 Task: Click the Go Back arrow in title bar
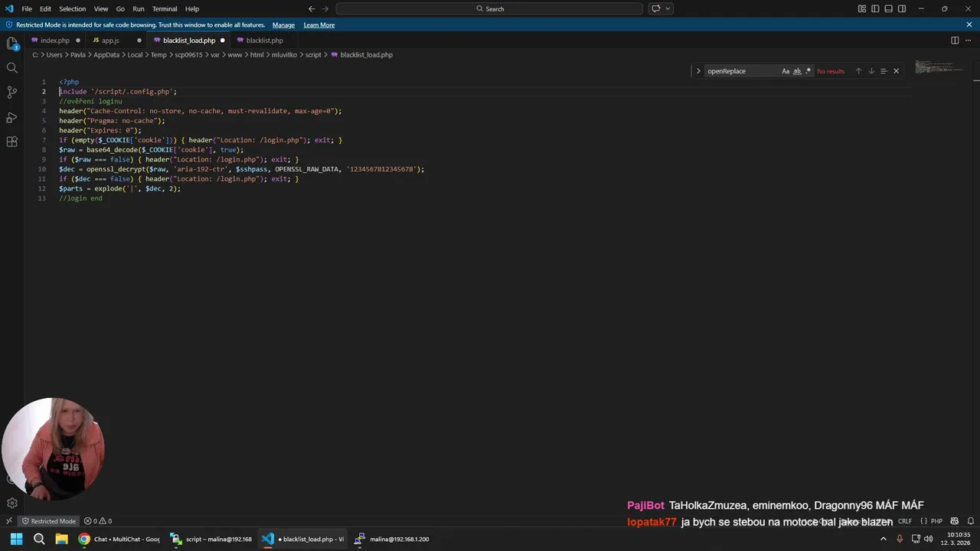click(x=312, y=8)
